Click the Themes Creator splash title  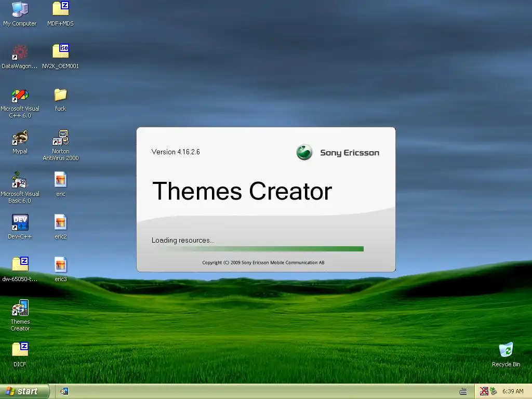[x=242, y=191]
